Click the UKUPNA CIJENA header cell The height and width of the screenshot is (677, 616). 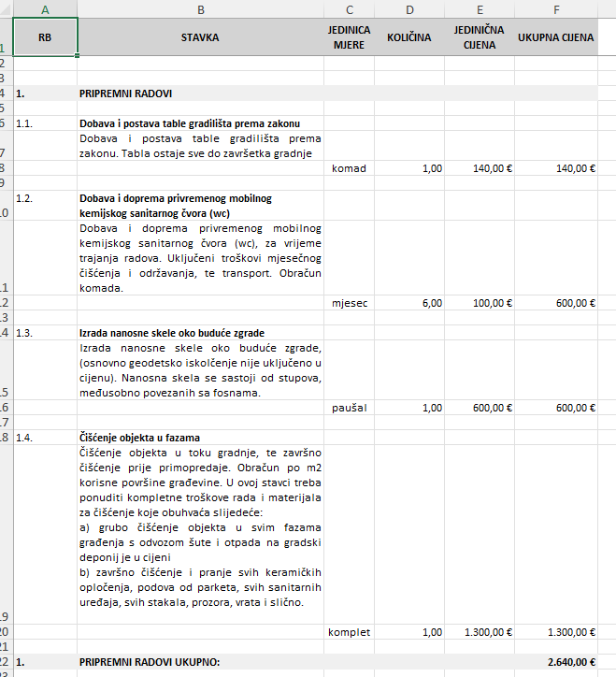pyautogui.click(x=555, y=37)
